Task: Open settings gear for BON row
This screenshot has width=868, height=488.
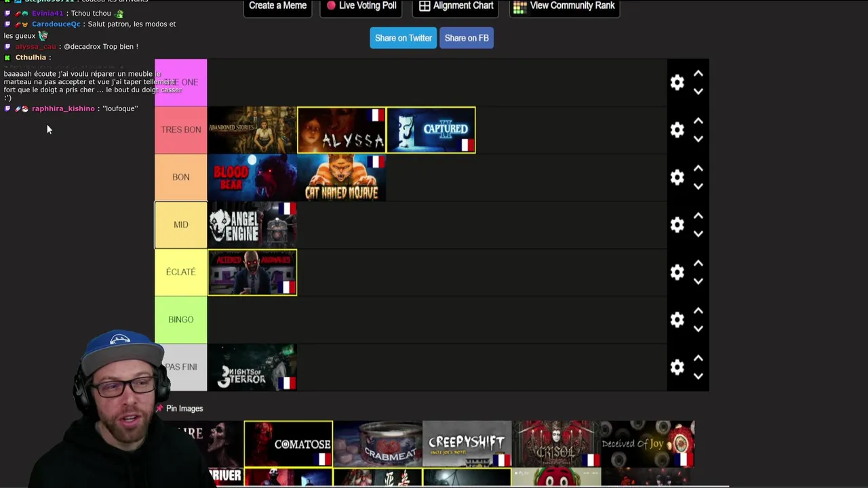Action: (x=677, y=178)
